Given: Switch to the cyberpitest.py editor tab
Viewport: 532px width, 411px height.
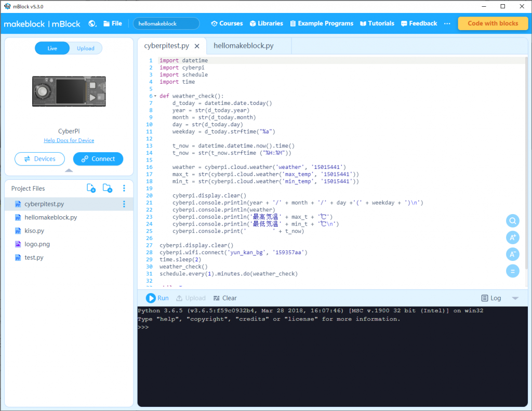Looking at the screenshot, I should (166, 46).
